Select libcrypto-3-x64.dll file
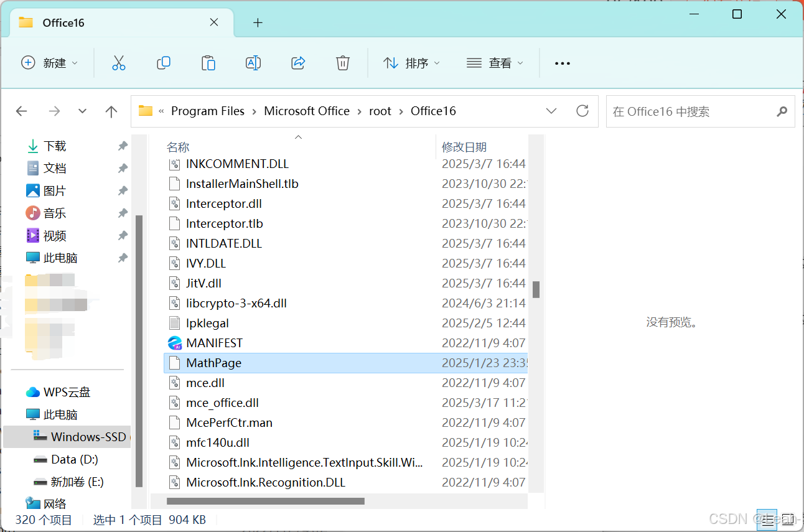Viewport: 804px width, 532px height. pyautogui.click(x=236, y=303)
